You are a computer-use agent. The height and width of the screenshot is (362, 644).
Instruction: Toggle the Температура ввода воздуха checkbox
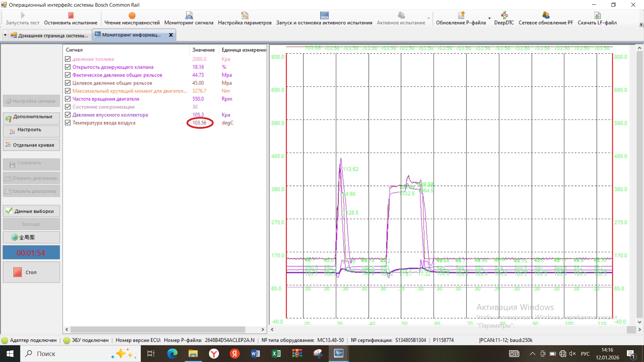(x=68, y=123)
